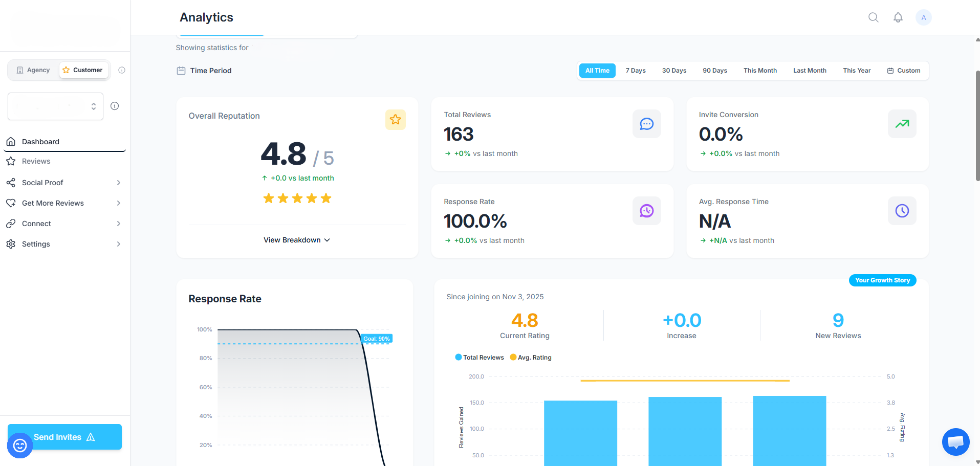Click the speech bubble icon on Total Reviews card

point(646,123)
